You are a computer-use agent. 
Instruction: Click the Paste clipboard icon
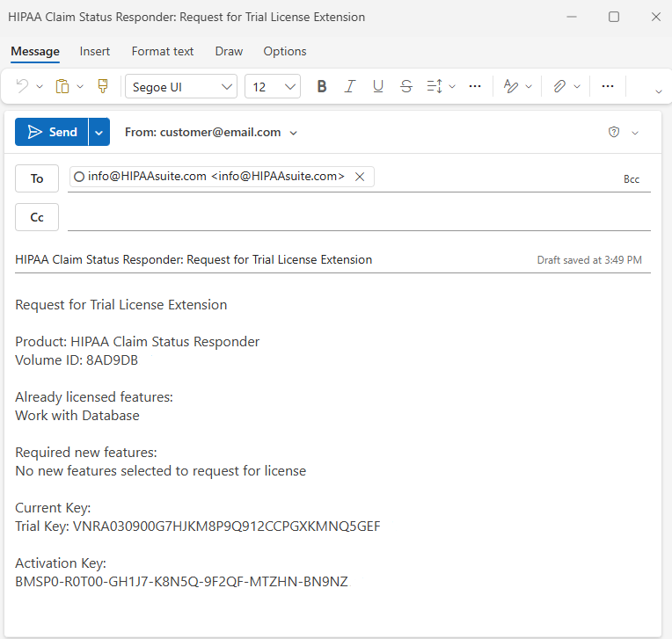click(62, 86)
